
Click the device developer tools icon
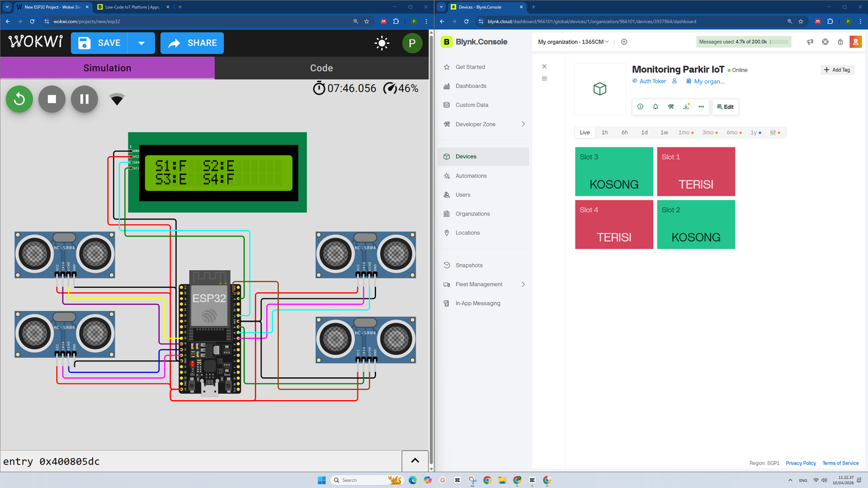(x=671, y=107)
